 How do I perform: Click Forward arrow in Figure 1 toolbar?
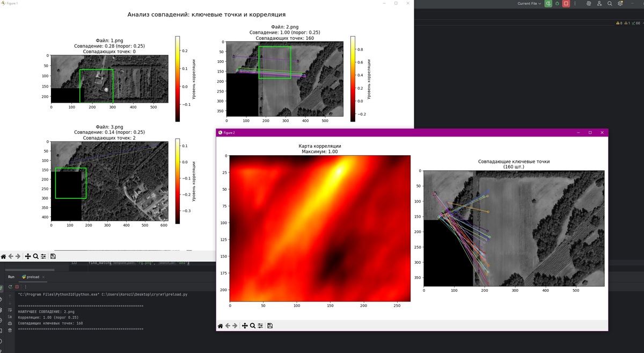(x=18, y=256)
